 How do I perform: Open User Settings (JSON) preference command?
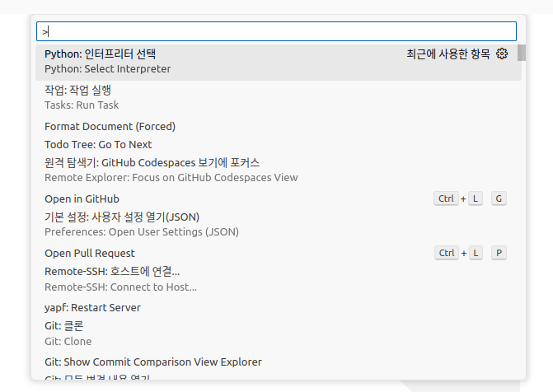(141, 224)
